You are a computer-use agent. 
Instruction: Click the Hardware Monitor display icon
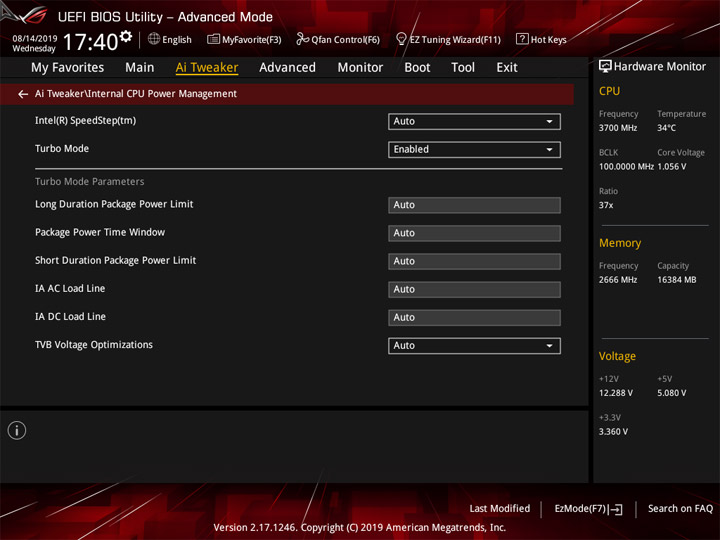pos(605,67)
